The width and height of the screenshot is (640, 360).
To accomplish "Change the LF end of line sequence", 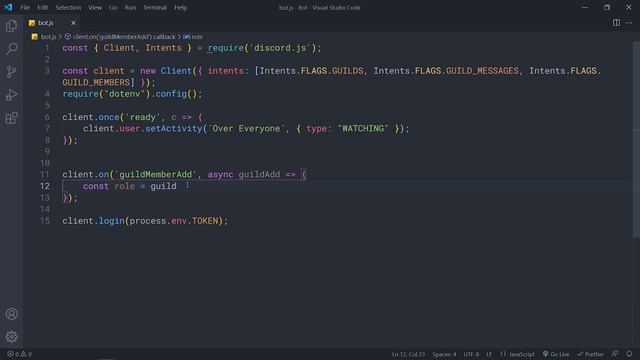I will [x=489, y=354].
